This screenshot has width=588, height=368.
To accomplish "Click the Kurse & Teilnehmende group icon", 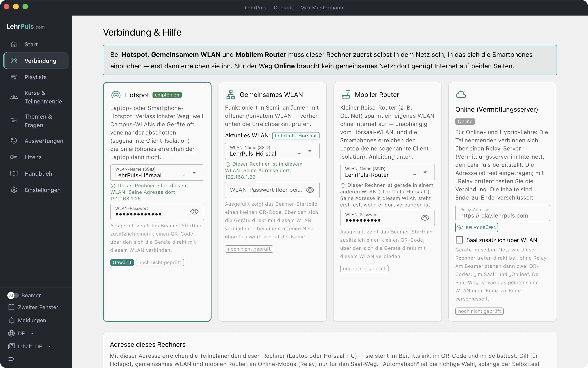I will [14, 97].
